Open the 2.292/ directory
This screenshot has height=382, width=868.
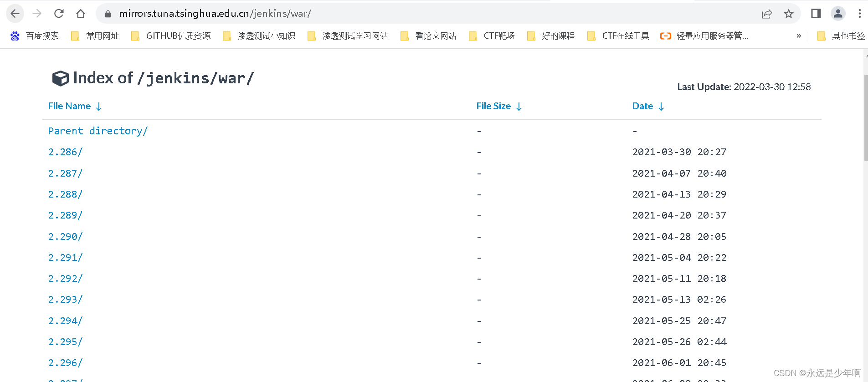(66, 279)
